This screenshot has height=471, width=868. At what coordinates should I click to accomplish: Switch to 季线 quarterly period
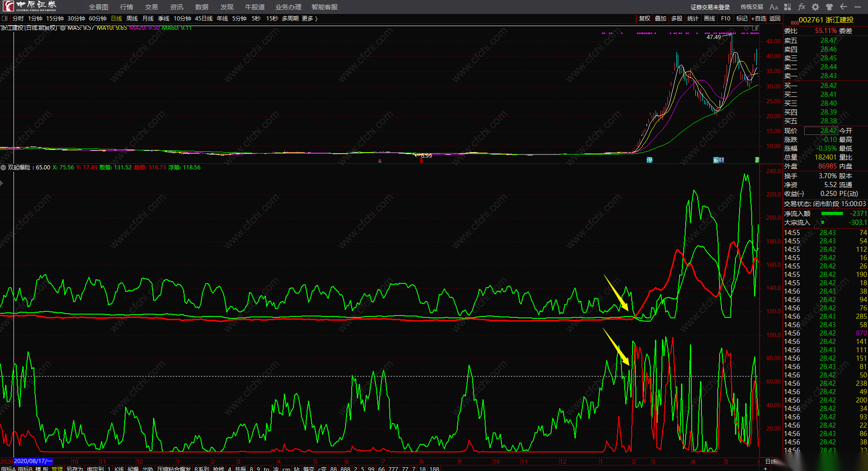coord(164,19)
